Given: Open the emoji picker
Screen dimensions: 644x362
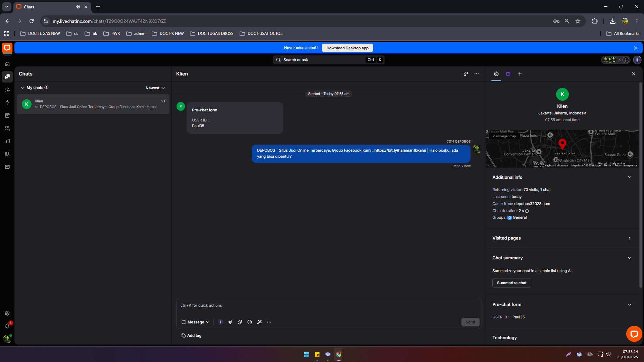Looking at the screenshot, I should tap(250, 322).
